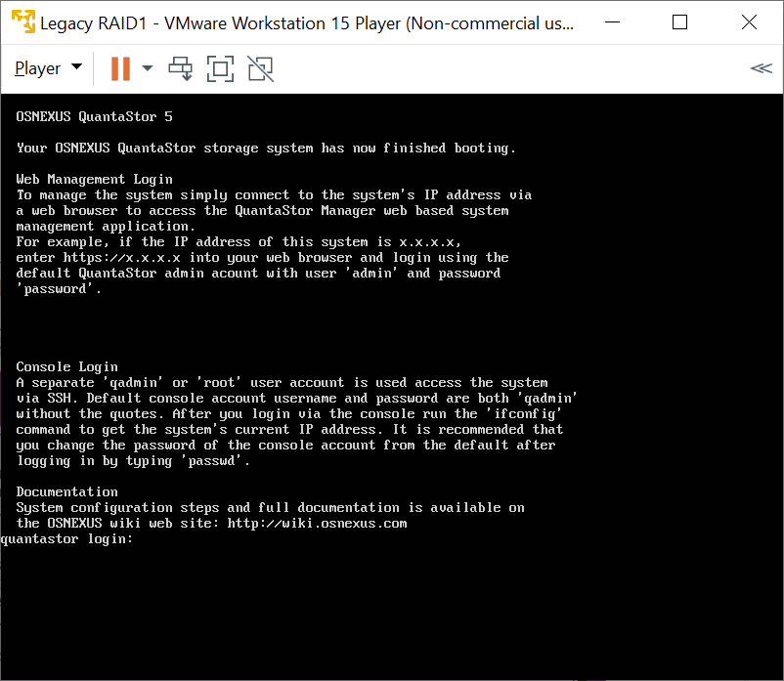Click the VMware Workstation logo in the title bar

click(x=23, y=22)
